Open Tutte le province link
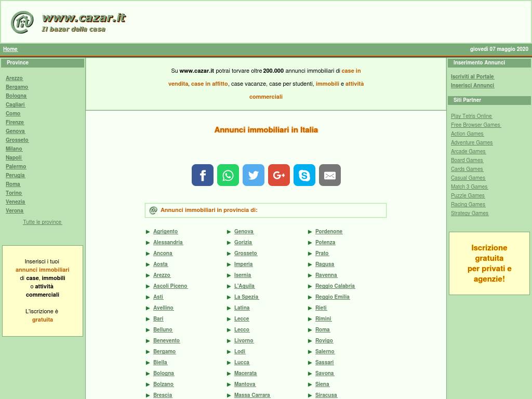The width and height of the screenshot is (532, 399). (42, 222)
